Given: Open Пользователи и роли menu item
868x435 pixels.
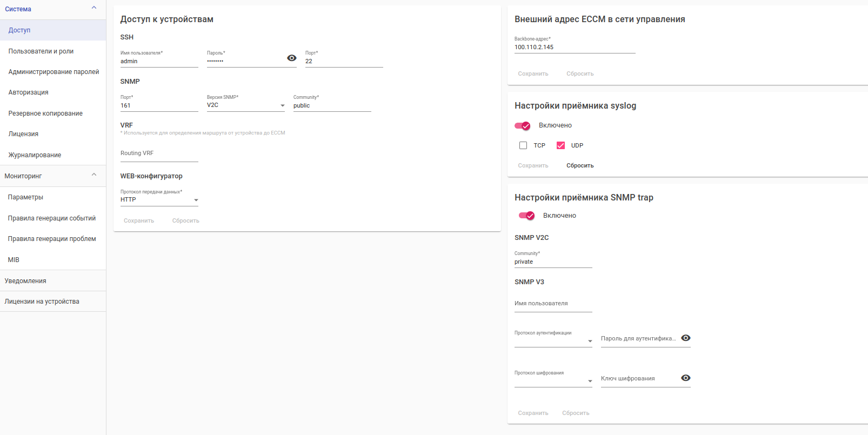Looking at the screenshot, I should tap(41, 51).
